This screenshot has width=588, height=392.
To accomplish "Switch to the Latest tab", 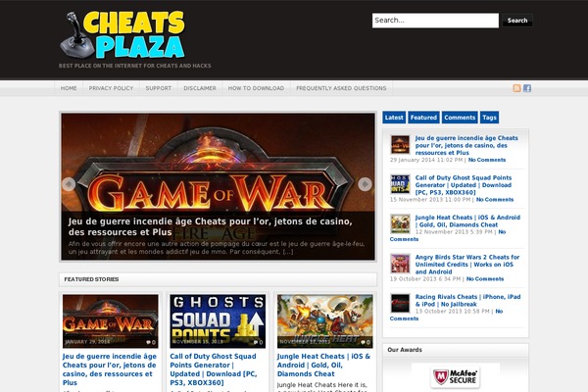I will (x=394, y=118).
